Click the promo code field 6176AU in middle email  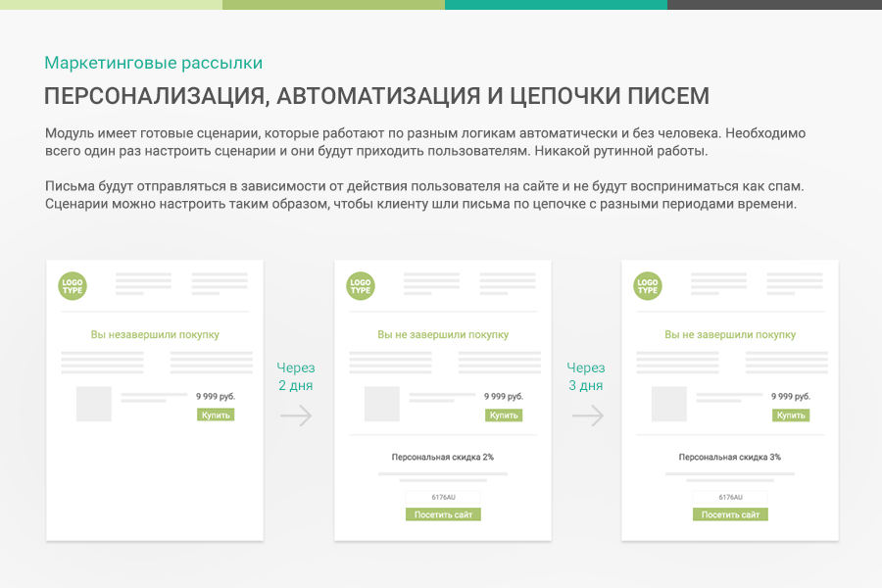tap(443, 495)
